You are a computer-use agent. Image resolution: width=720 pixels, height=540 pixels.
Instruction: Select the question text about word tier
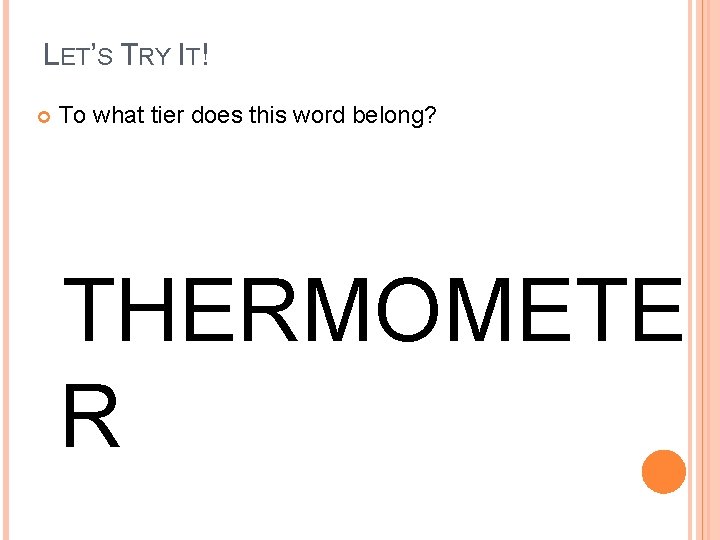[247, 115]
